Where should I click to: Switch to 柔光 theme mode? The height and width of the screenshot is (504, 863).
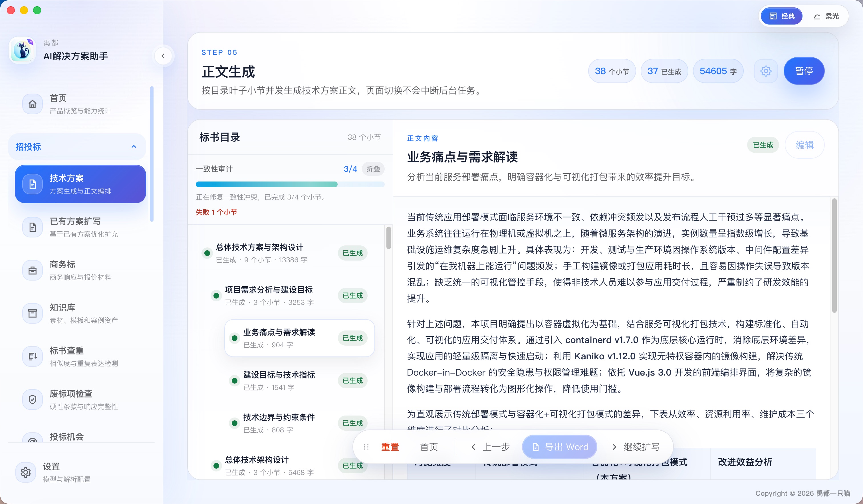pyautogui.click(x=826, y=16)
